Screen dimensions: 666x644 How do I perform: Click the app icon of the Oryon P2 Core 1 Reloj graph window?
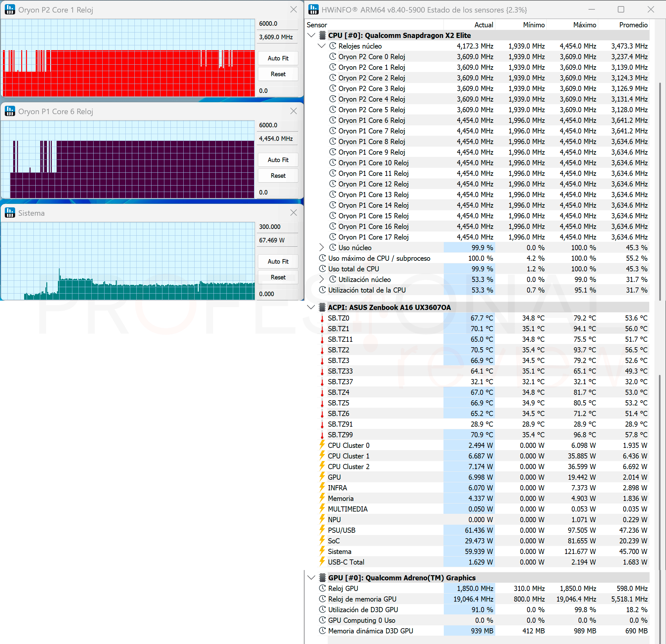(x=10, y=10)
